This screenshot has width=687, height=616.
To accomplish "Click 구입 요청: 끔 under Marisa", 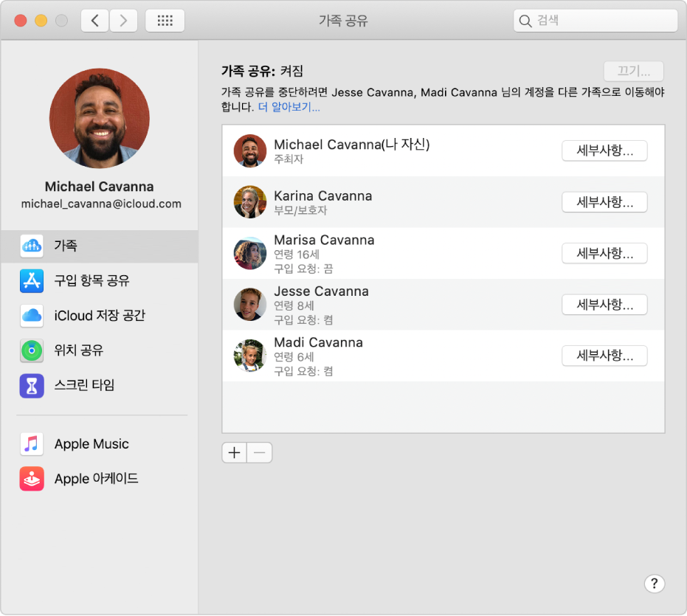I will 303,269.
